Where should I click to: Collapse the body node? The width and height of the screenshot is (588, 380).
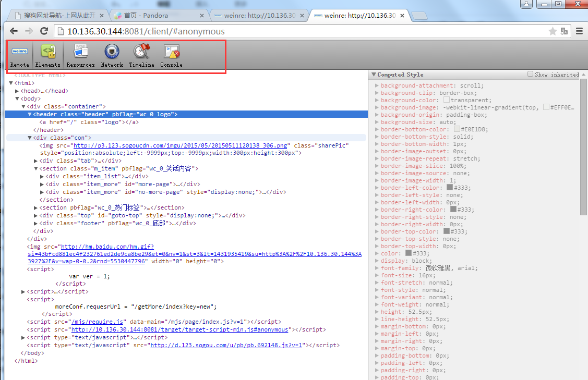(x=17, y=99)
